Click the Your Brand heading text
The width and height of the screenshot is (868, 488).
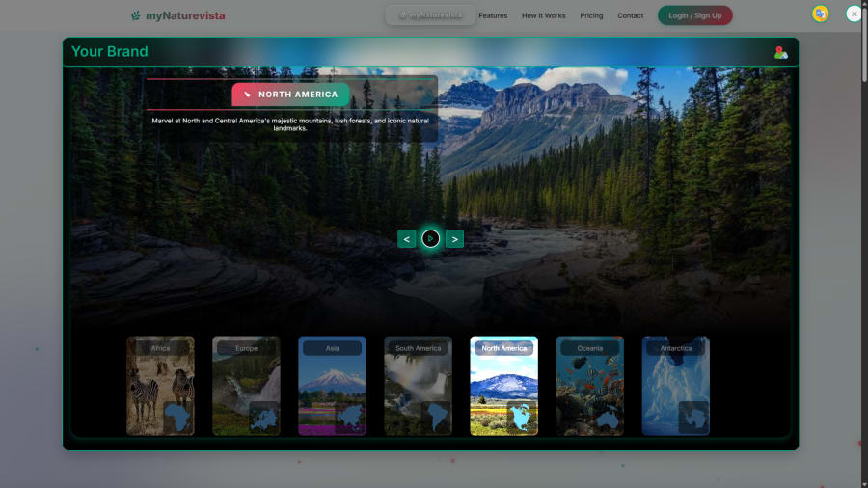pos(110,51)
